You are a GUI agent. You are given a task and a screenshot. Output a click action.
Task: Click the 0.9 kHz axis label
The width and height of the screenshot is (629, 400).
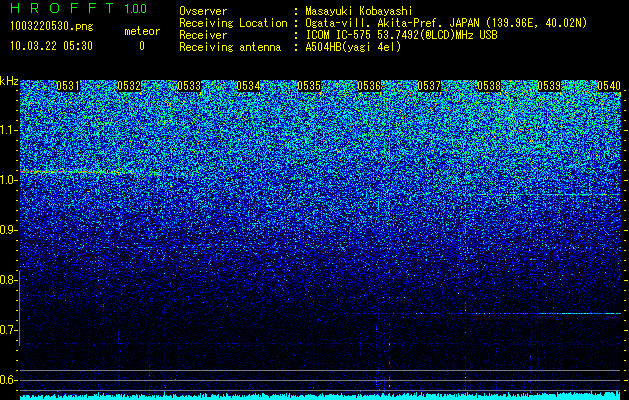coord(8,230)
